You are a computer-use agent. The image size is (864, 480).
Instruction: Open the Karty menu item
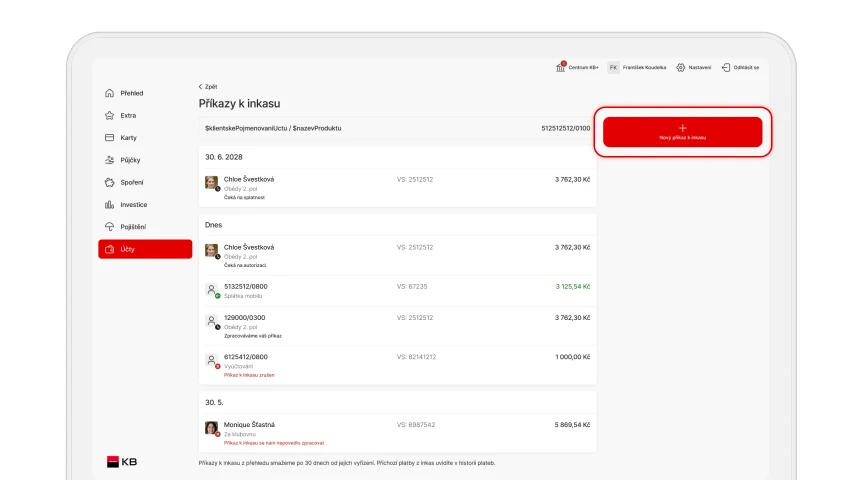click(x=145, y=138)
